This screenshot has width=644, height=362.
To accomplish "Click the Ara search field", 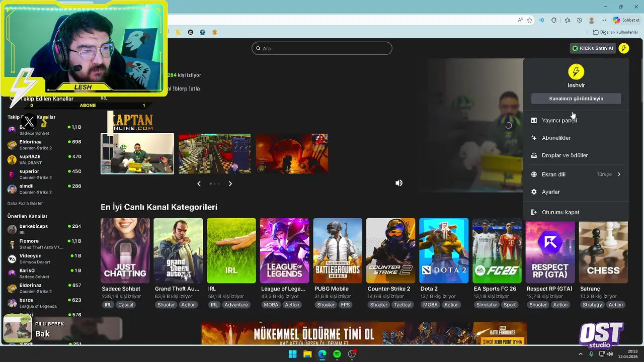I will coord(322,48).
